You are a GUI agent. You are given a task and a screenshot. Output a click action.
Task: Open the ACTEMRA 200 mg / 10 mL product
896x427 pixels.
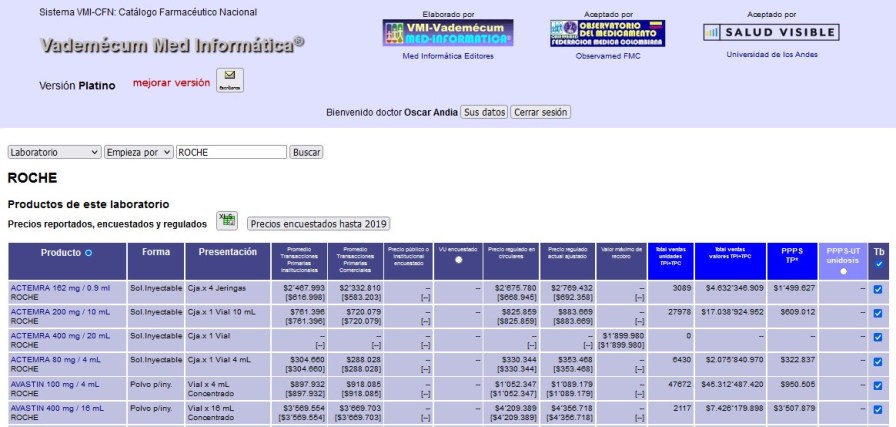[x=60, y=312]
